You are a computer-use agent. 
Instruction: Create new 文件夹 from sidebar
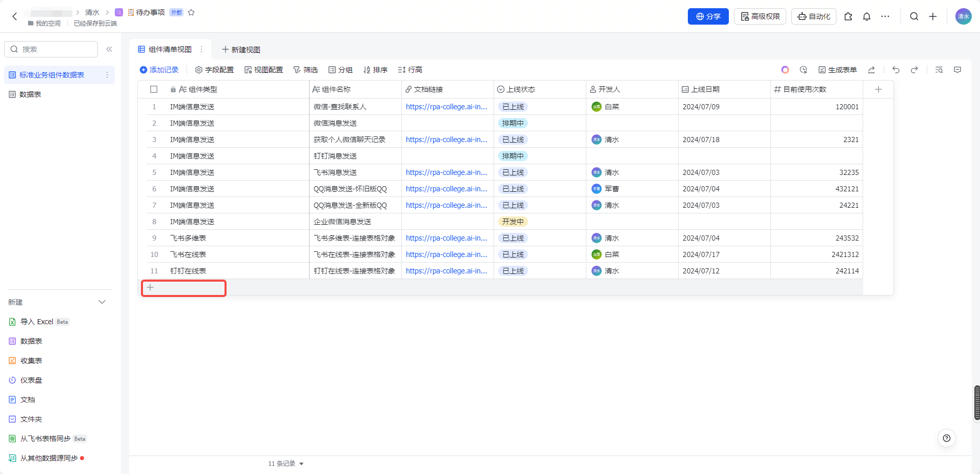(26, 419)
